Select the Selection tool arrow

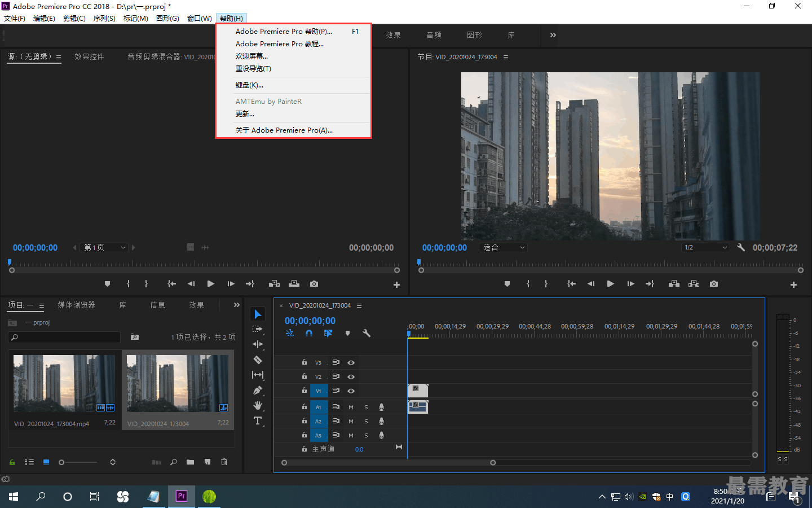(x=258, y=314)
